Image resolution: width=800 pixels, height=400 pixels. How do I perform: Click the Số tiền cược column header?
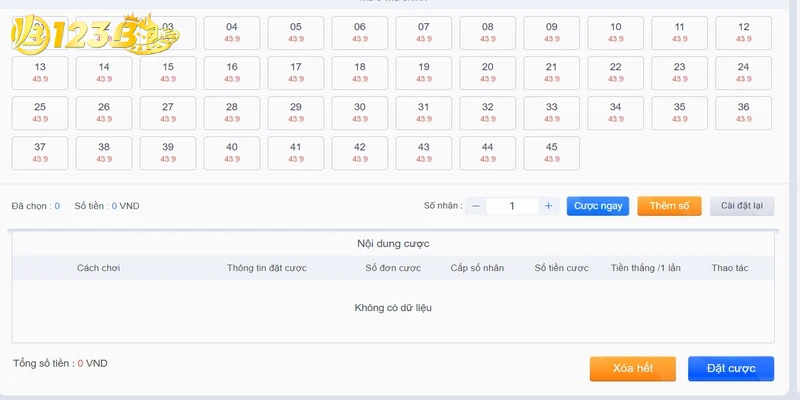point(561,268)
